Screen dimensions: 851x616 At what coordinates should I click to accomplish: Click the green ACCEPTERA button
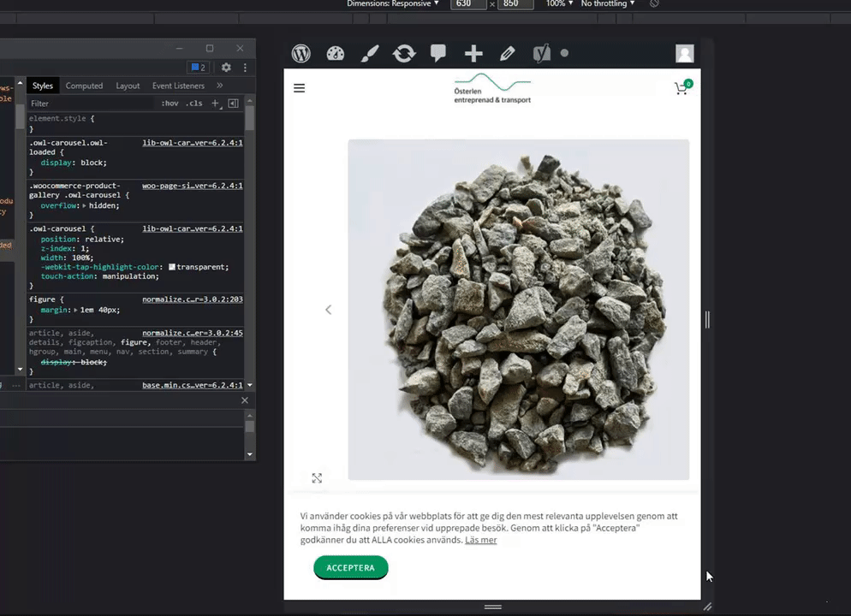[x=350, y=567]
